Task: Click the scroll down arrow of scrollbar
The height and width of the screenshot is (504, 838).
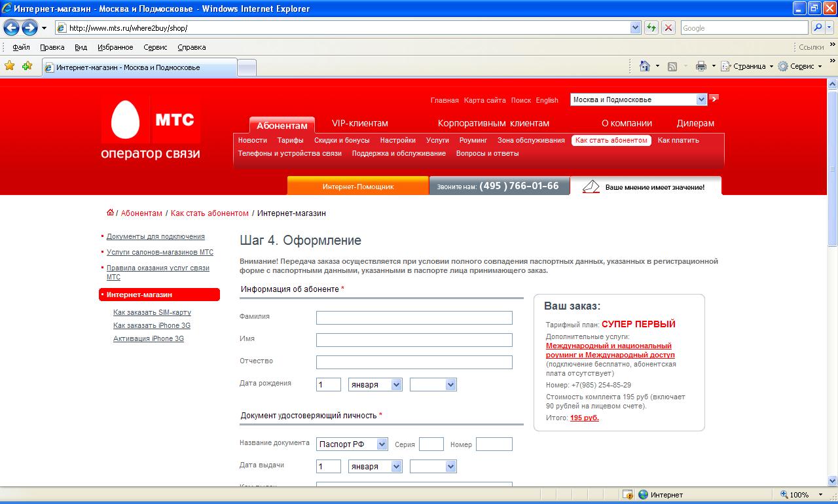Action: point(832,480)
